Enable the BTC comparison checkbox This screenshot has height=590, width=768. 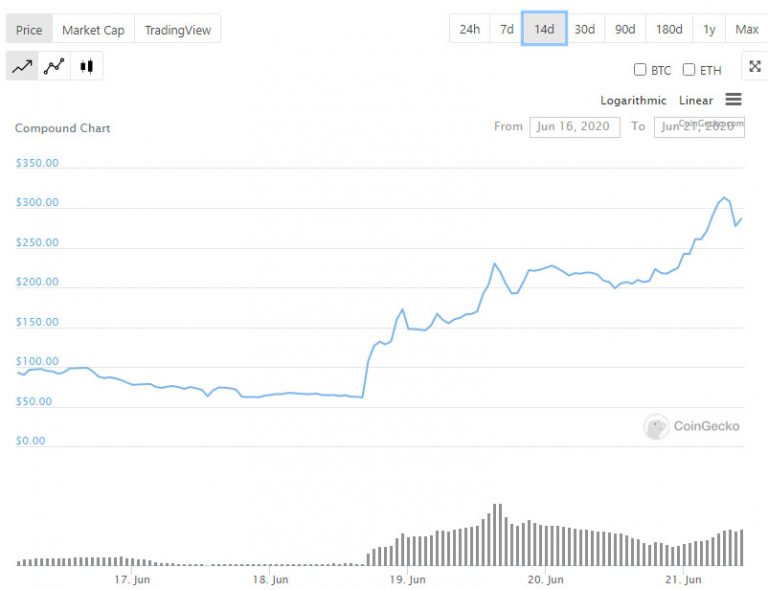[640, 70]
